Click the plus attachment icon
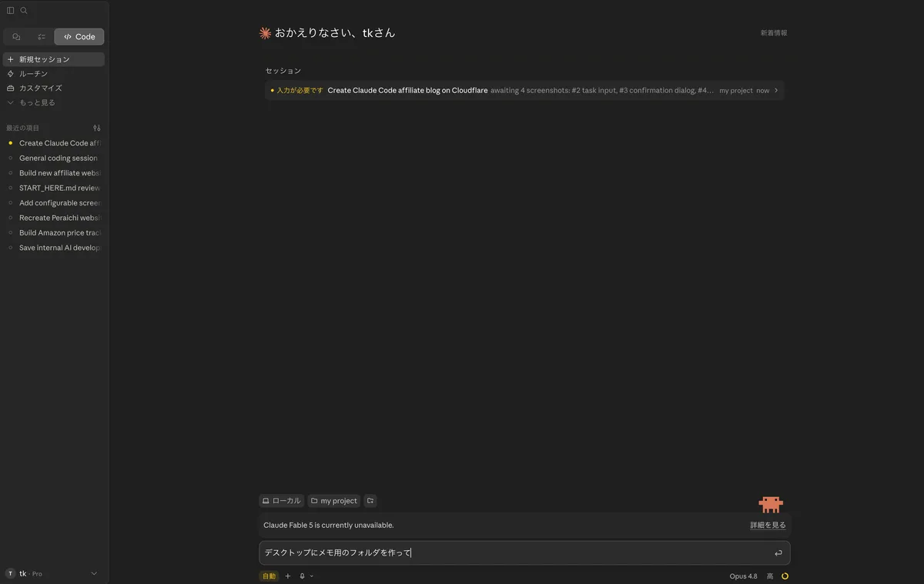924x584 pixels. pos(288,576)
